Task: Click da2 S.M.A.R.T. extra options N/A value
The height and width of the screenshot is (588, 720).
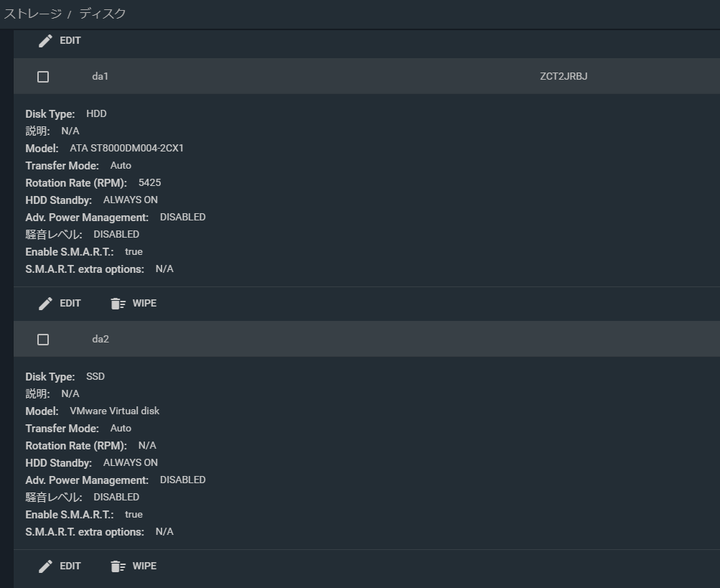Action: pos(164,531)
